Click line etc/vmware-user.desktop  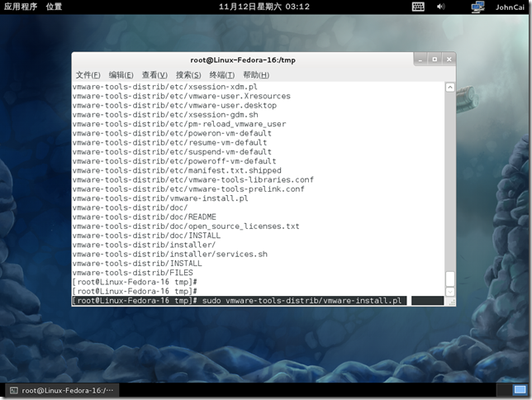coord(174,105)
